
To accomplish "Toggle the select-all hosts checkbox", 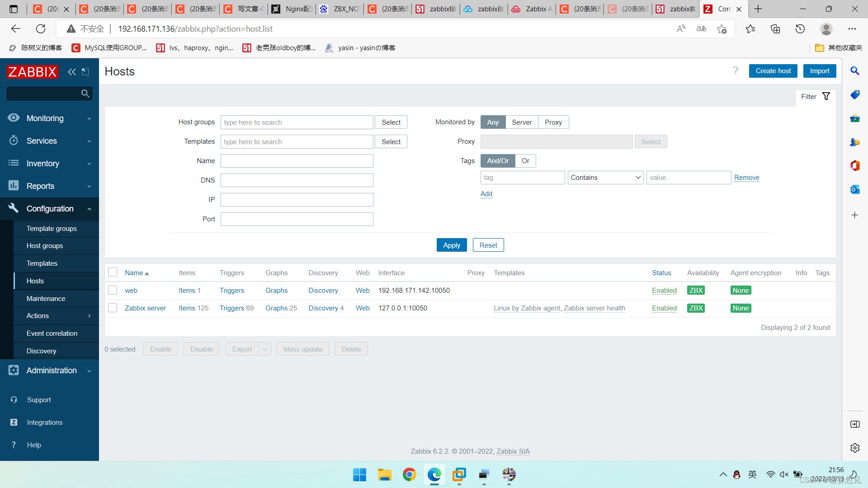I will pos(113,272).
